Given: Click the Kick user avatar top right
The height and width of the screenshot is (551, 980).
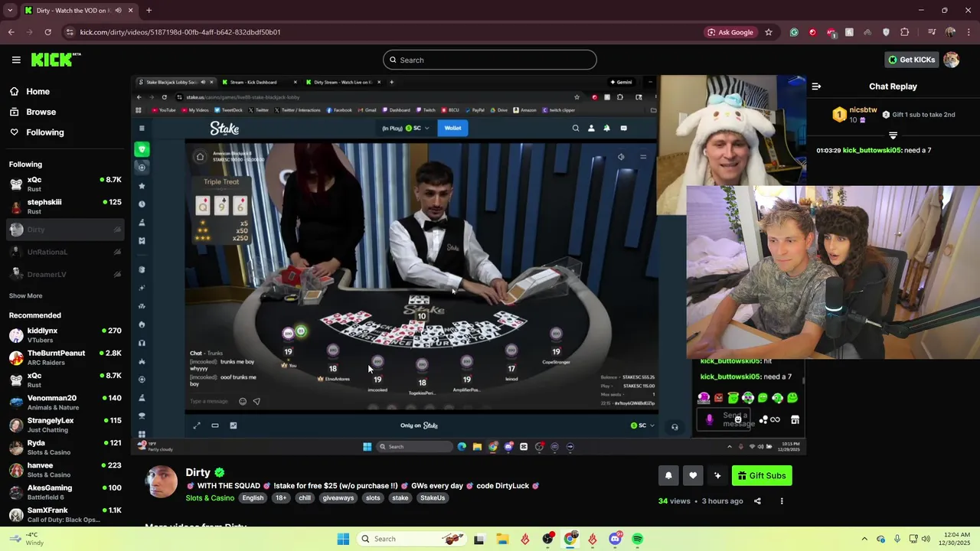Looking at the screenshot, I should coord(952,60).
